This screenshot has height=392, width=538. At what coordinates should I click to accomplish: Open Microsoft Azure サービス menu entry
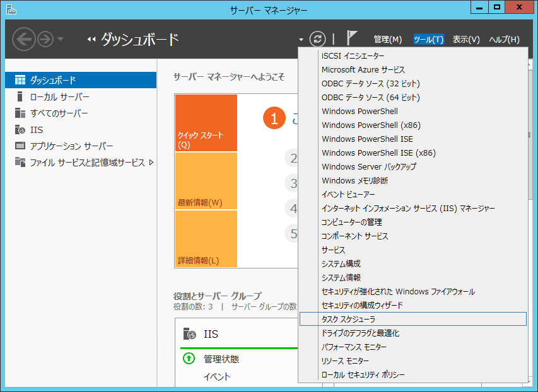(413, 69)
